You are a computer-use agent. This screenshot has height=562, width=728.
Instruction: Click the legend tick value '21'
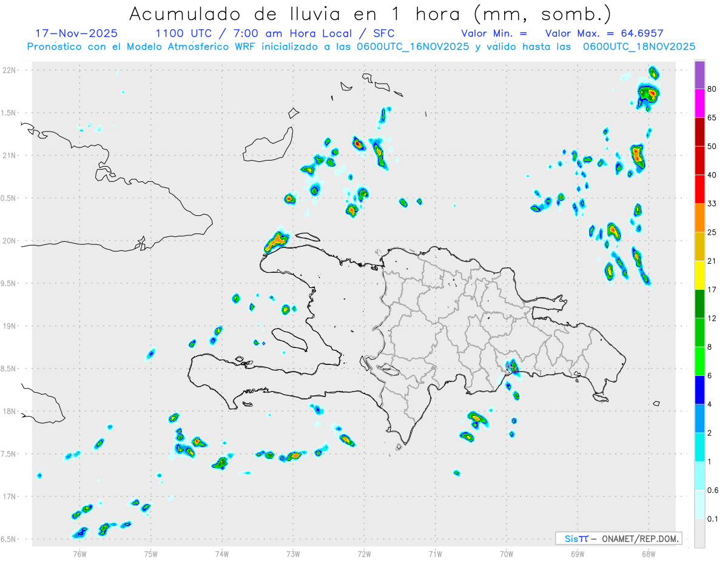[712, 261]
